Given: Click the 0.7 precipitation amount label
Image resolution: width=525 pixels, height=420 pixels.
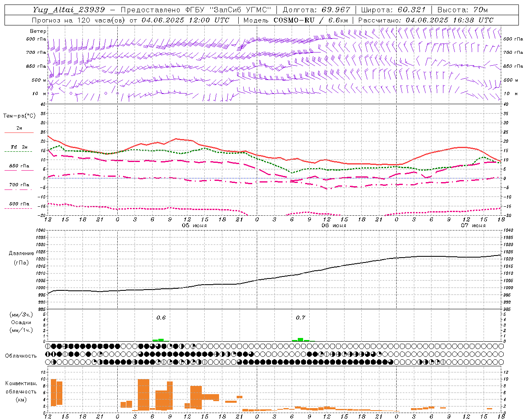Looking at the screenshot, I should pos(301,317).
